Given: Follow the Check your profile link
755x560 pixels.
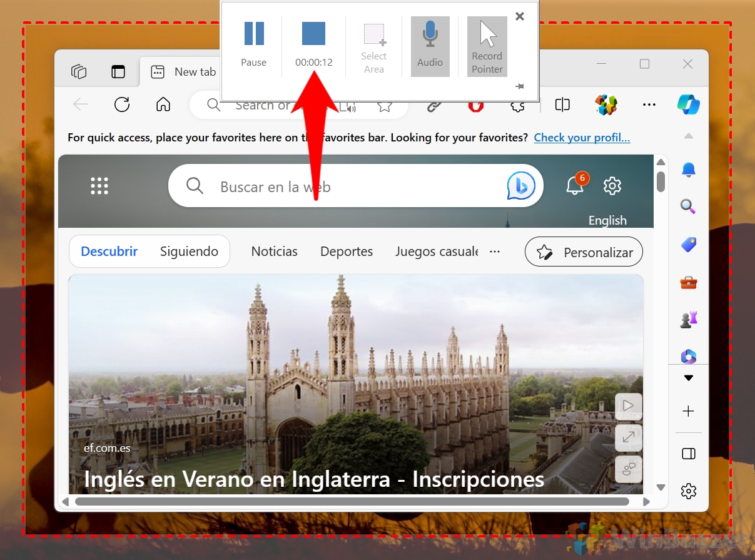Looking at the screenshot, I should tap(582, 138).
